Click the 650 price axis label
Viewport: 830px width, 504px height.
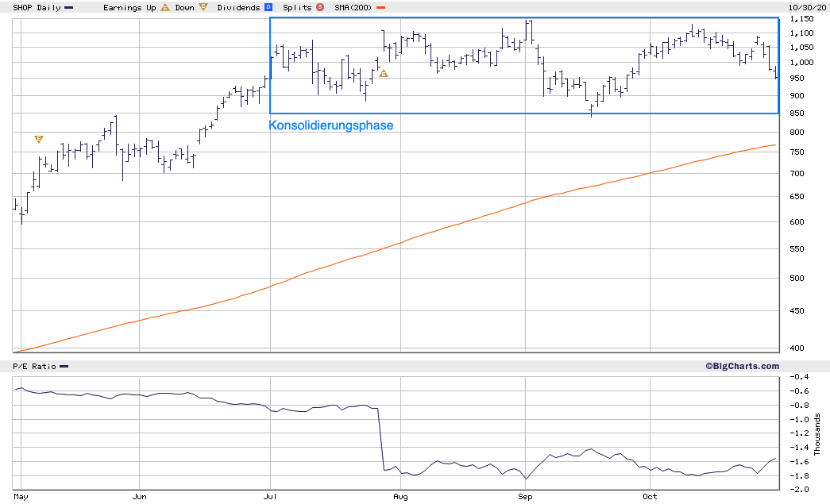pos(797,196)
